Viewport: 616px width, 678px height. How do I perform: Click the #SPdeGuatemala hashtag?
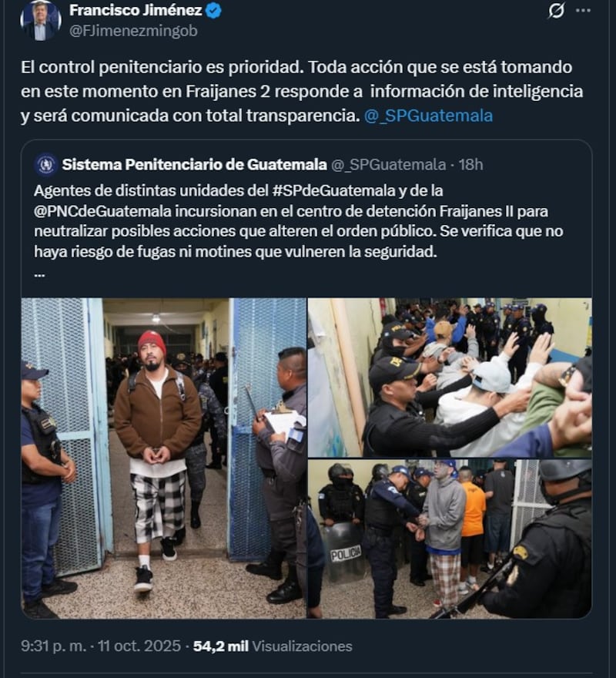[333, 191]
